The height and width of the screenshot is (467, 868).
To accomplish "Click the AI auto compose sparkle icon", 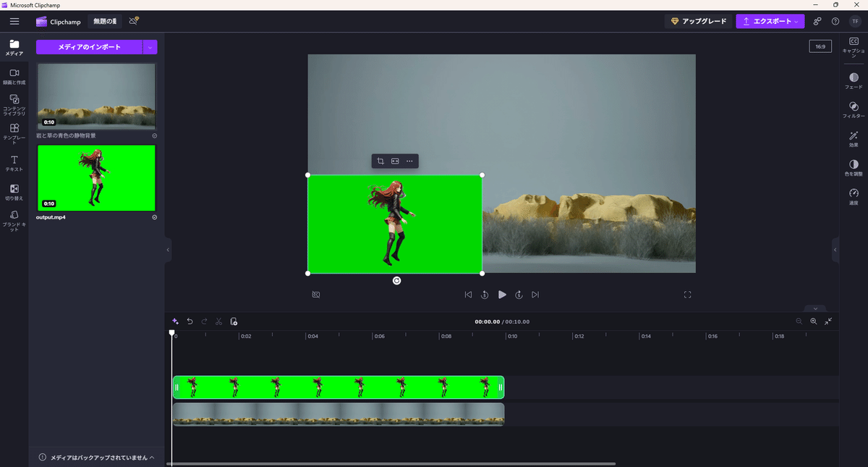I will 175,321.
